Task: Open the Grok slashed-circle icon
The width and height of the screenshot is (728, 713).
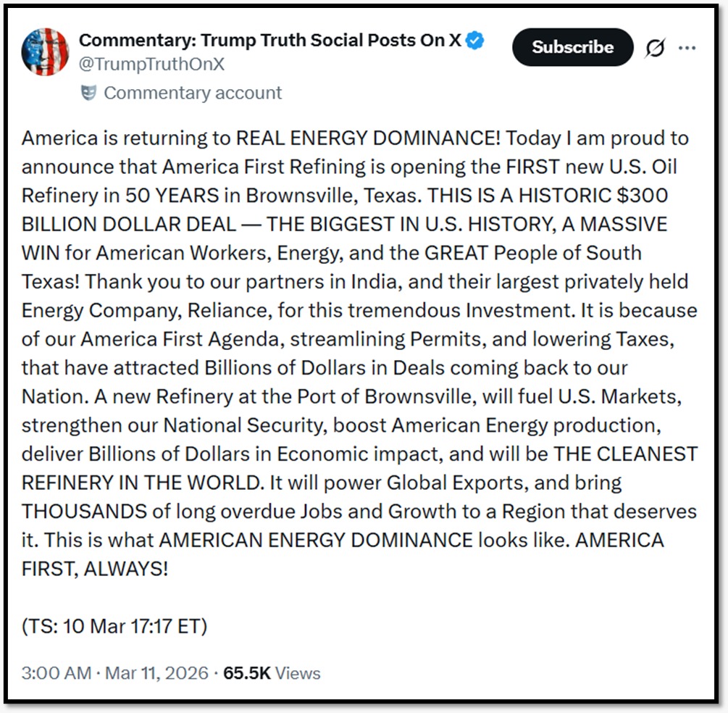Action: (655, 49)
